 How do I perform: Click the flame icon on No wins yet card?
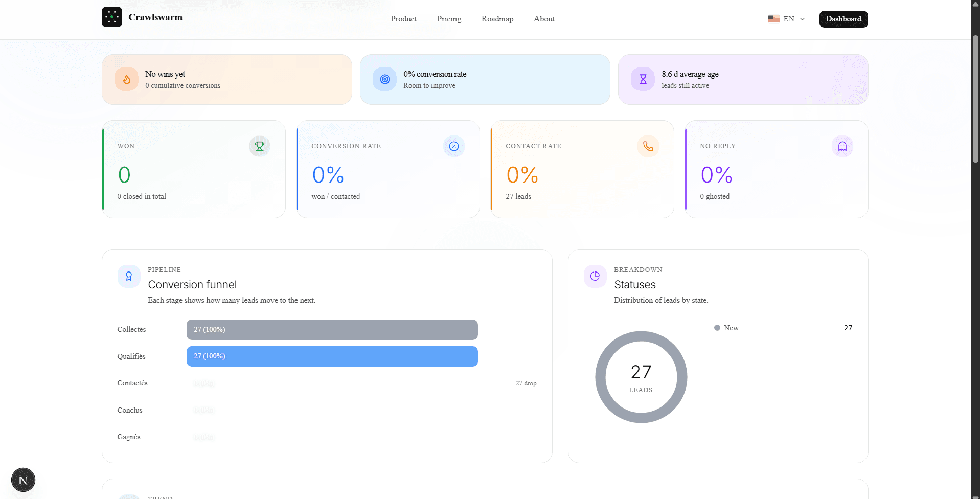click(x=126, y=79)
